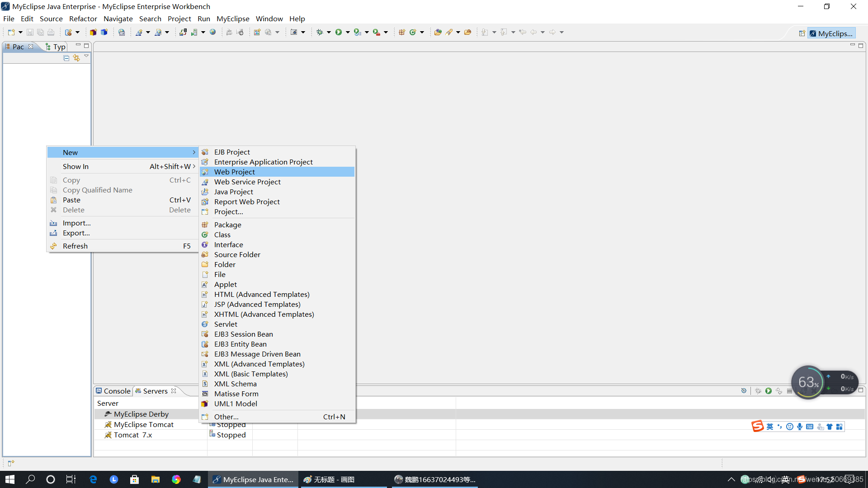This screenshot has width=868, height=488.
Task: Select the MyEclipse perspective button
Action: point(831,33)
